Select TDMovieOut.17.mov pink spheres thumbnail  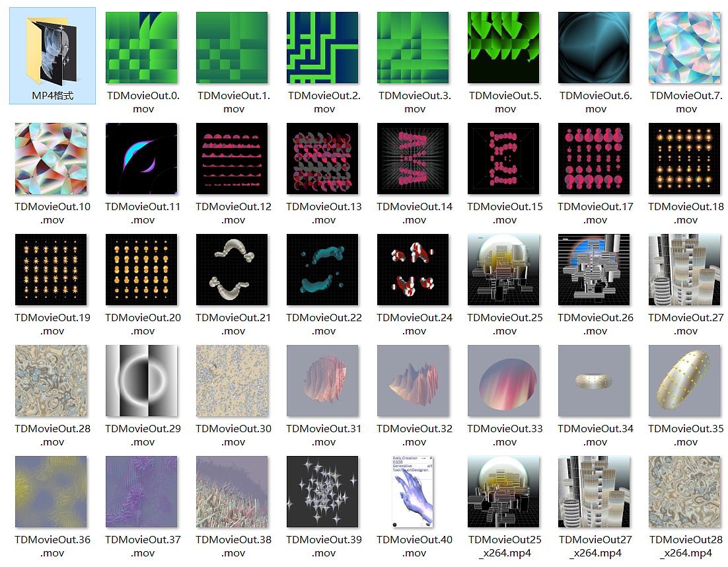click(595, 159)
